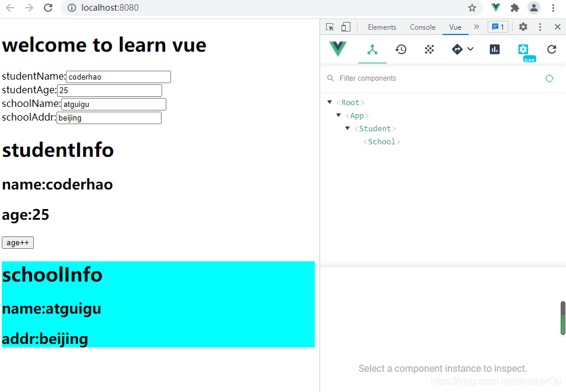Bookmark this page with star

(x=472, y=8)
